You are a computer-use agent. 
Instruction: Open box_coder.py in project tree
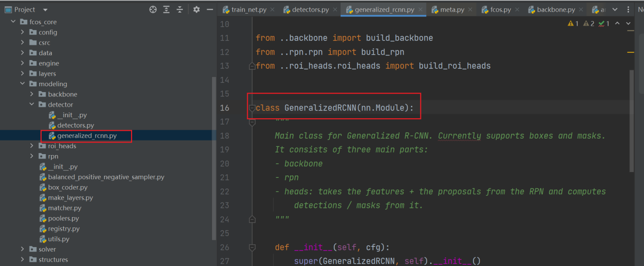(63, 187)
